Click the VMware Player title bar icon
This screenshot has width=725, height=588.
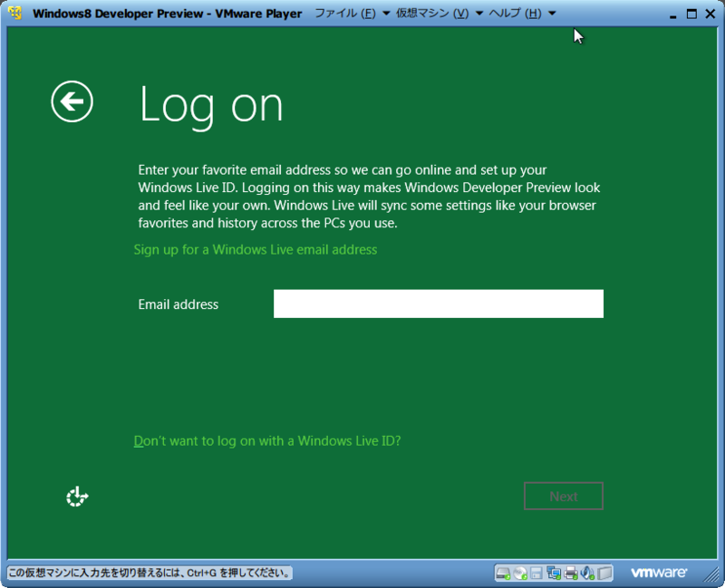(x=15, y=13)
